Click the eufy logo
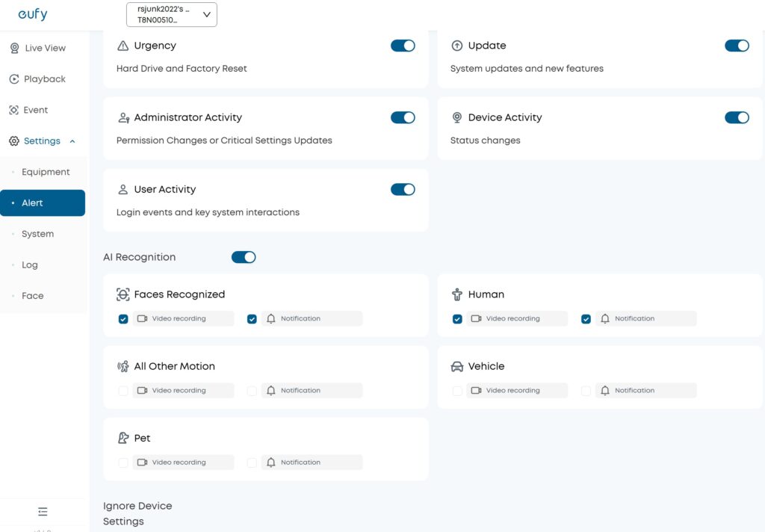 pyautogui.click(x=33, y=14)
